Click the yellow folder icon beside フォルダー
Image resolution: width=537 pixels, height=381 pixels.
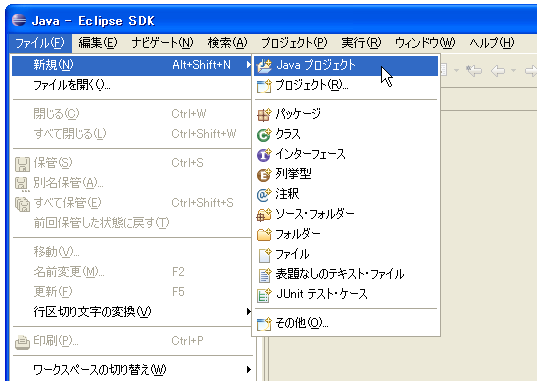pyautogui.click(x=264, y=235)
